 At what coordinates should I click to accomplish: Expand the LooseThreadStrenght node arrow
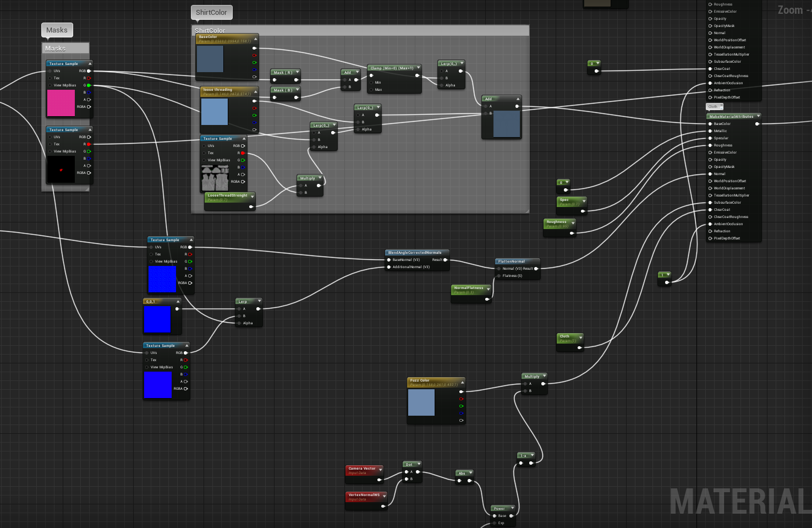tap(253, 196)
